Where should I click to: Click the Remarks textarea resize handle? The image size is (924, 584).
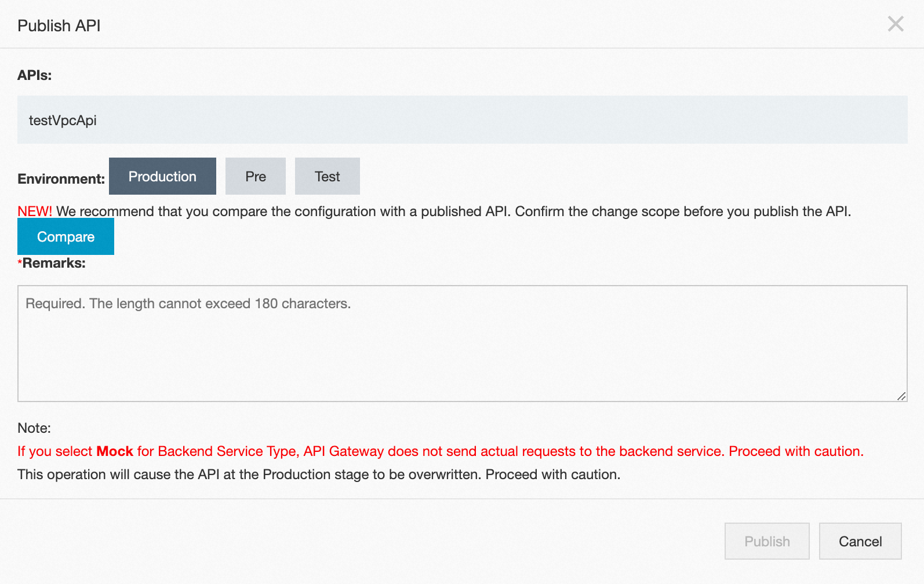click(x=901, y=396)
